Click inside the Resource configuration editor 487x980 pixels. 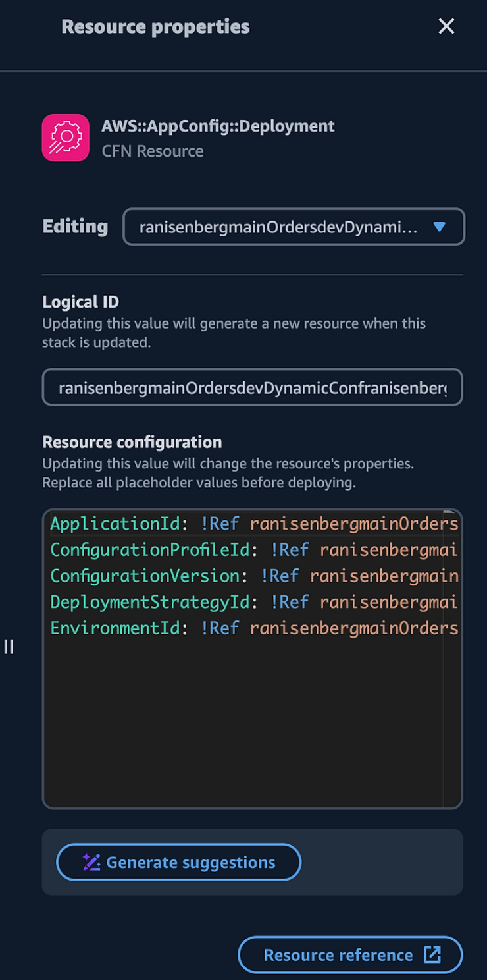click(253, 659)
